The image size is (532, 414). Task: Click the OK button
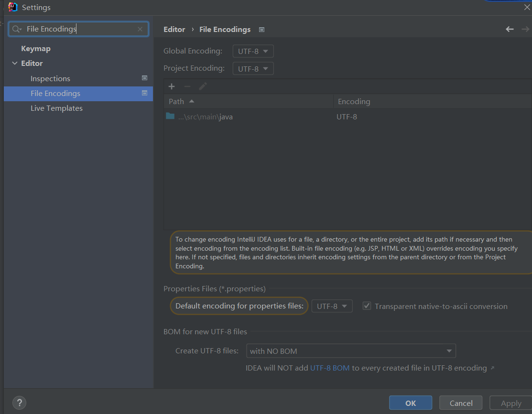pyautogui.click(x=411, y=403)
